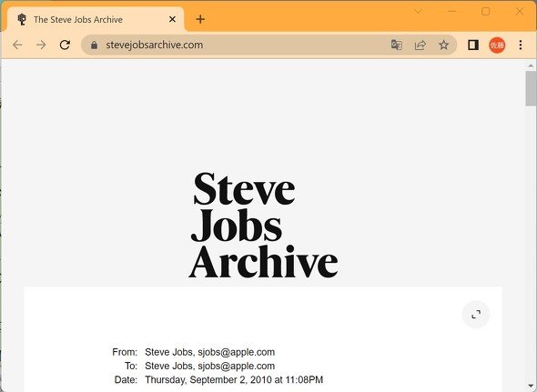Click the Thursday, September 2, 2010 date

[234, 379]
